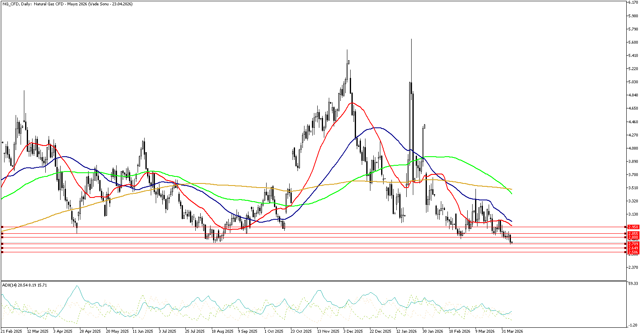Click the 18 Feb 2026 date label

pos(459,331)
